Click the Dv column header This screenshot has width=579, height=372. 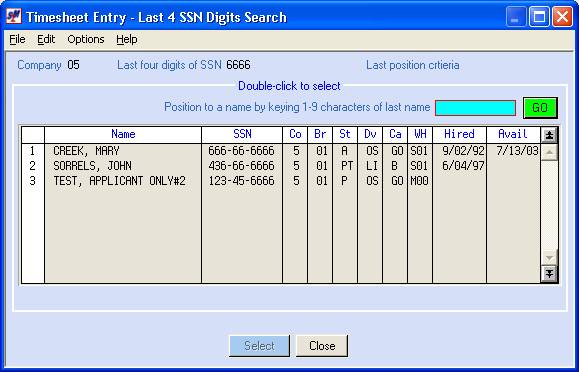point(370,134)
